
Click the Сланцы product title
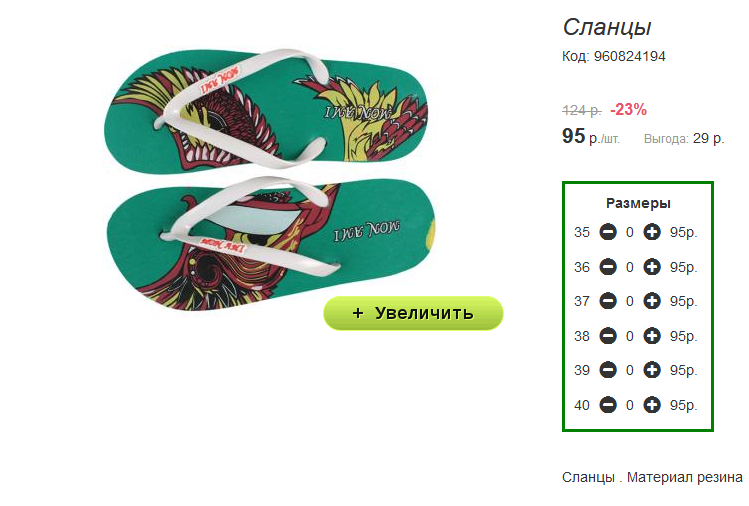click(607, 27)
